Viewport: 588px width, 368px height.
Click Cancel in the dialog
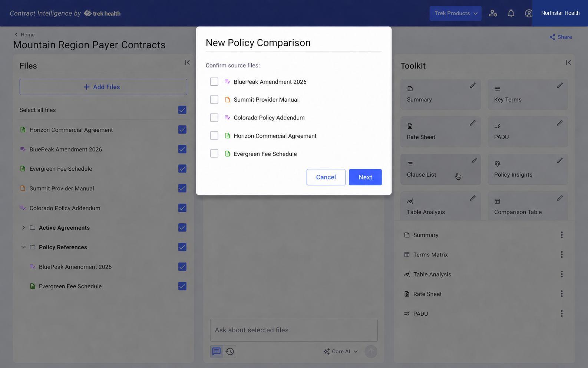point(326,177)
